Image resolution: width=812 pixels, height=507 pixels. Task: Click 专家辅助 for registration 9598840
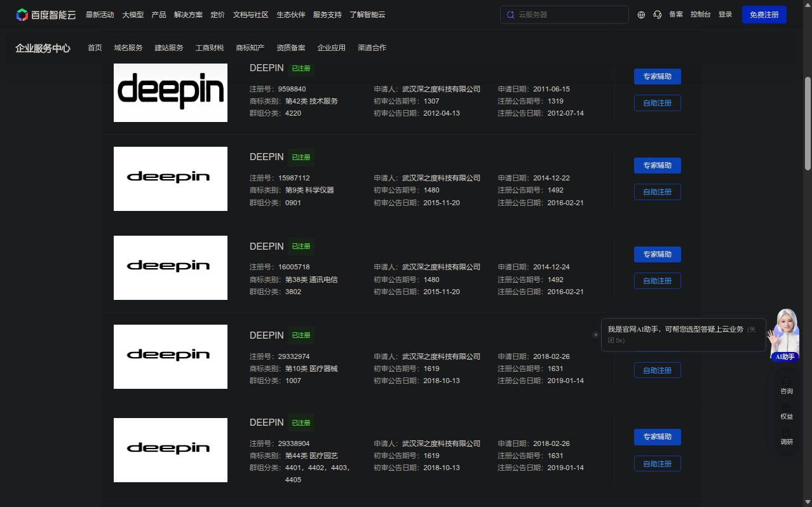tap(658, 76)
